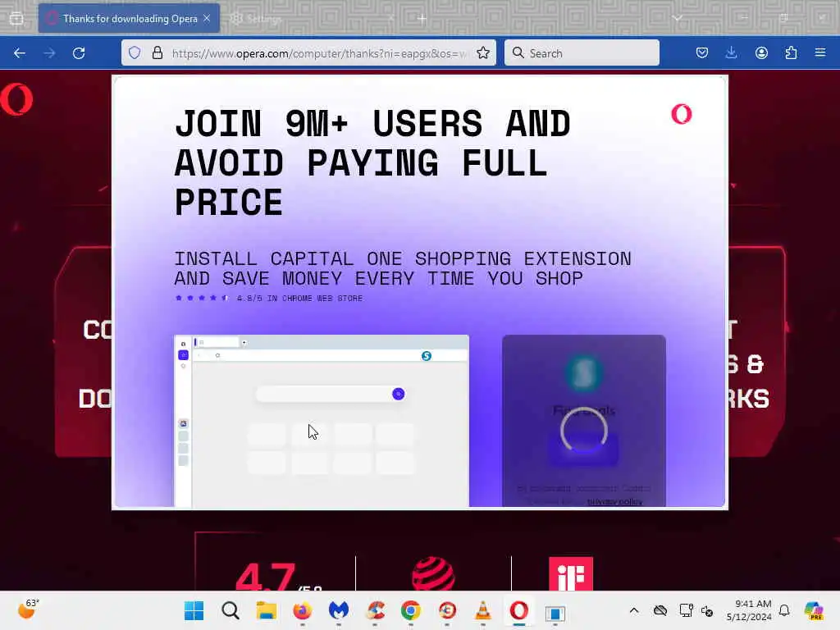
Task: Click the Opera logo on the page
Action: pos(16,99)
